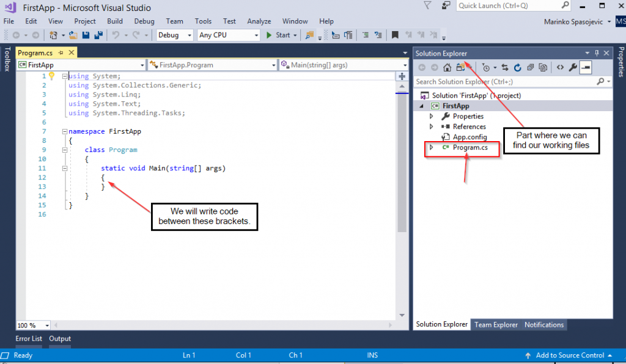
Task: Open the FirstApp project navigation dropdown
Action: [x=81, y=65]
